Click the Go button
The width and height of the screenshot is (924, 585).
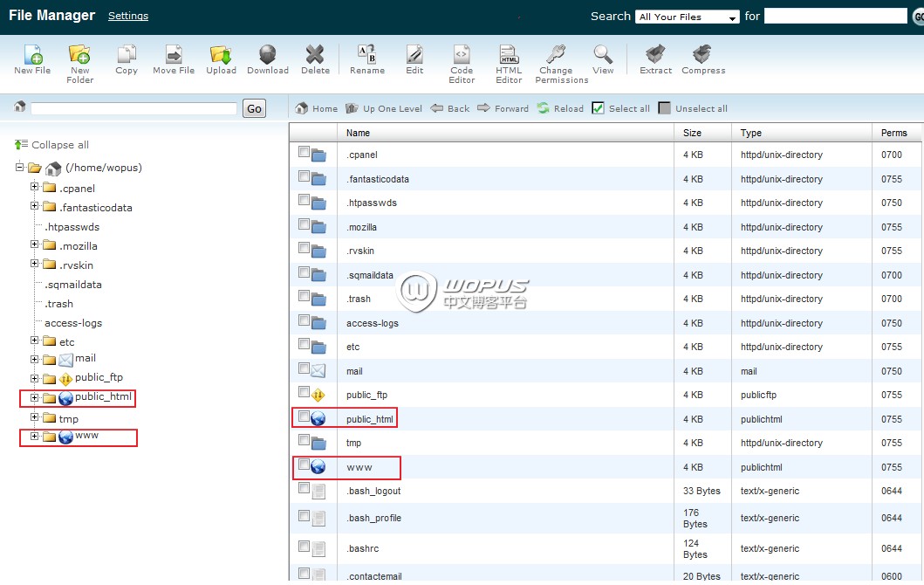254,108
